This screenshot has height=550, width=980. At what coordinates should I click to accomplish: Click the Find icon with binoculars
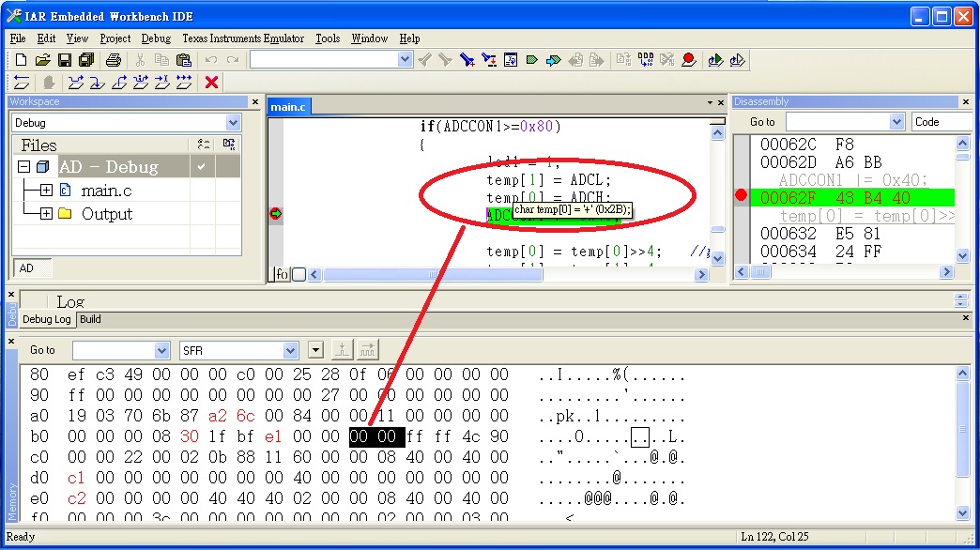[x=467, y=60]
